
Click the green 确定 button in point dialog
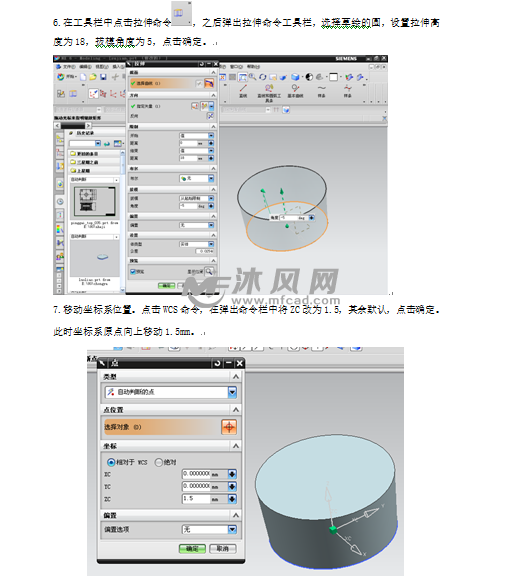tap(192, 548)
